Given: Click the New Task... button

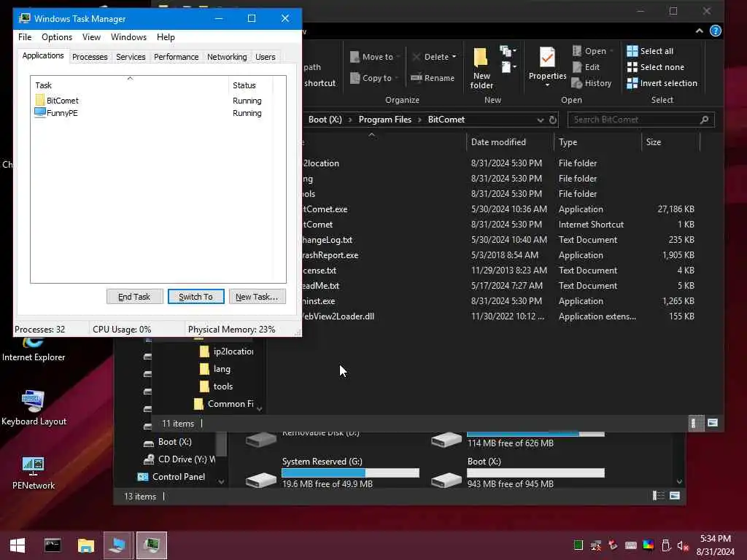Looking at the screenshot, I should pos(257,297).
